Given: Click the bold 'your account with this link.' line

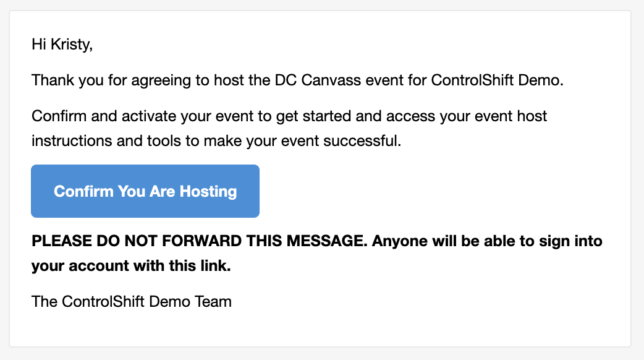Looking at the screenshot, I should click(x=131, y=266).
